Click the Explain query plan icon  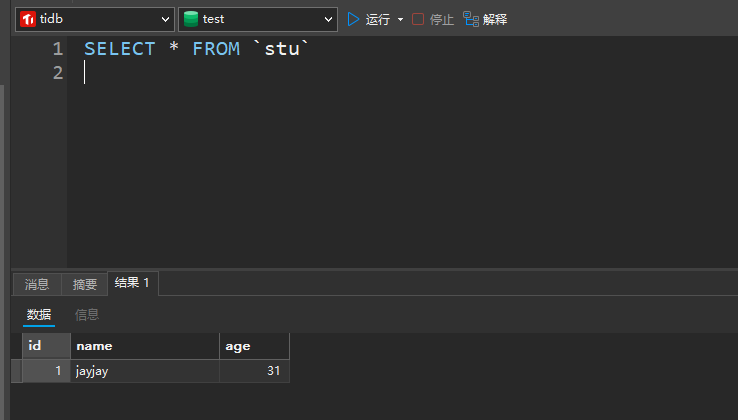[x=471, y=19]
